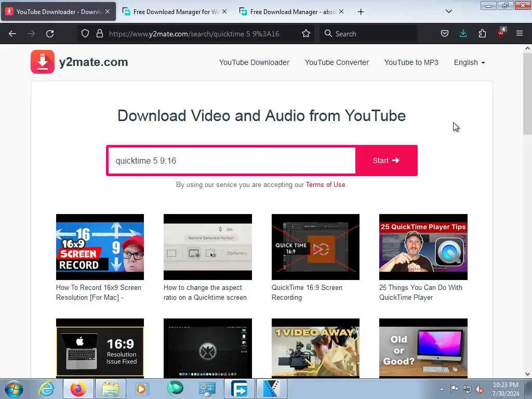The height and width of the screenshot is (399, 532).
Task: Click the Firefox Search box
Action: point(368,34)
